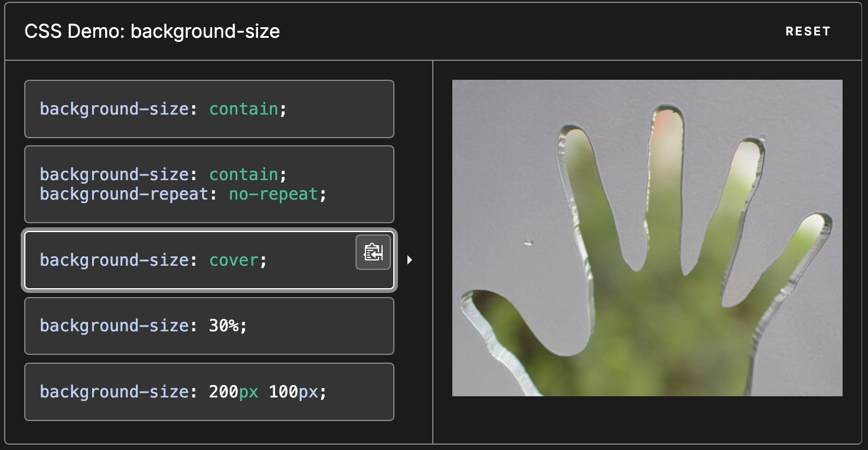Click the "no-repeat" value in the code

[x=273, y=194]
